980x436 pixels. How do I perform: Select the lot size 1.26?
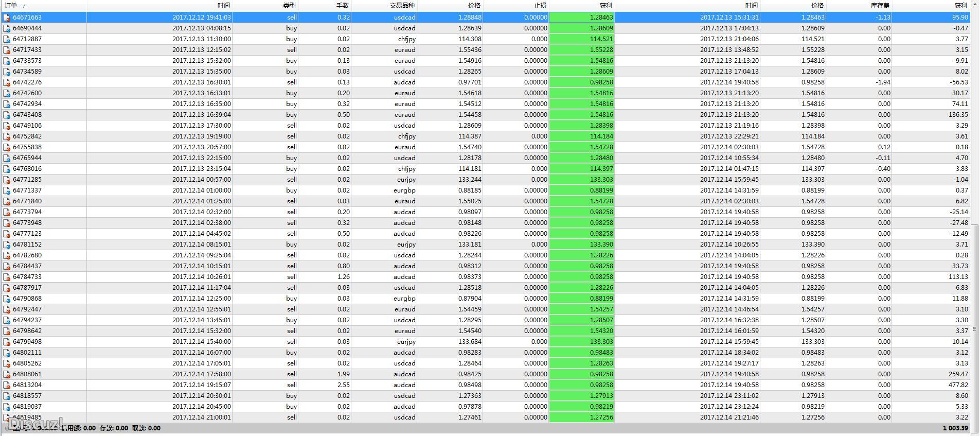pyautogui.click(x=343, y=277)
